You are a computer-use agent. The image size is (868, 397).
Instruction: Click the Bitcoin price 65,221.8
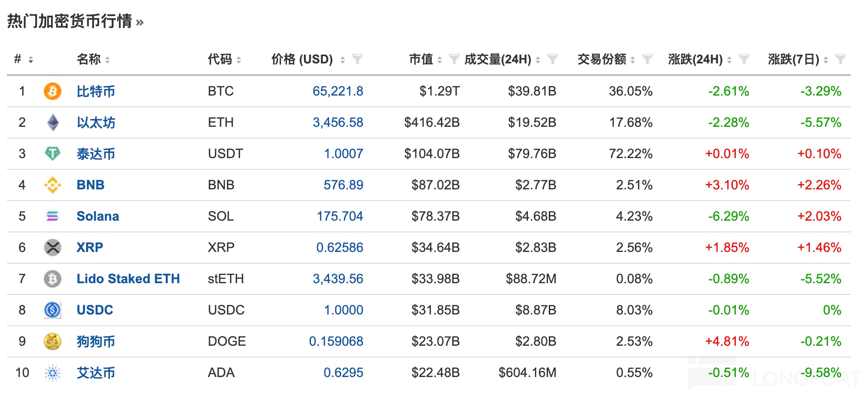(337, 91)
